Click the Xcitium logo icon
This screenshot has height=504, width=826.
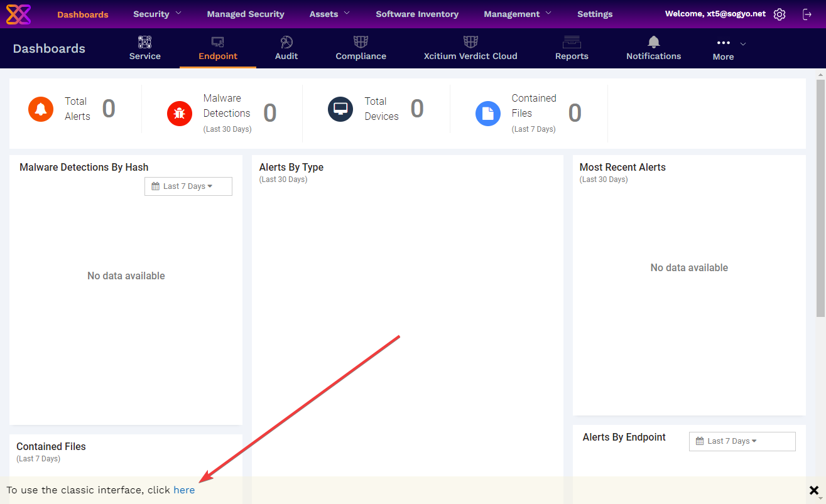tap(18, 14)
